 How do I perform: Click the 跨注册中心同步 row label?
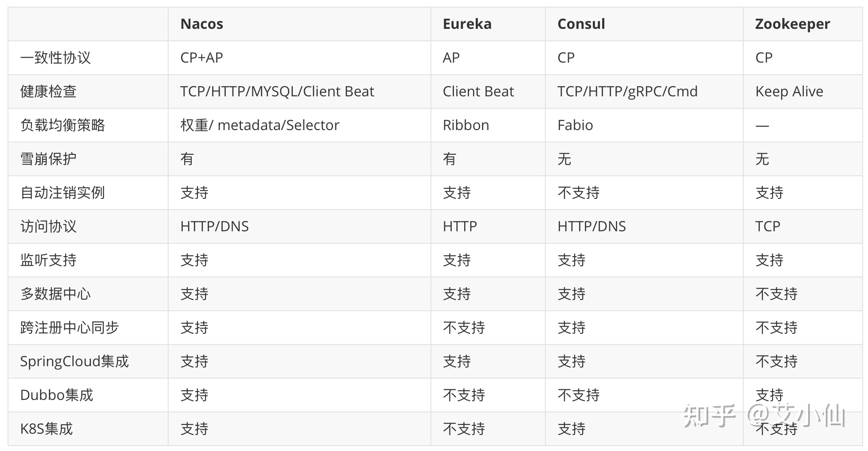(x=70, y=328)
